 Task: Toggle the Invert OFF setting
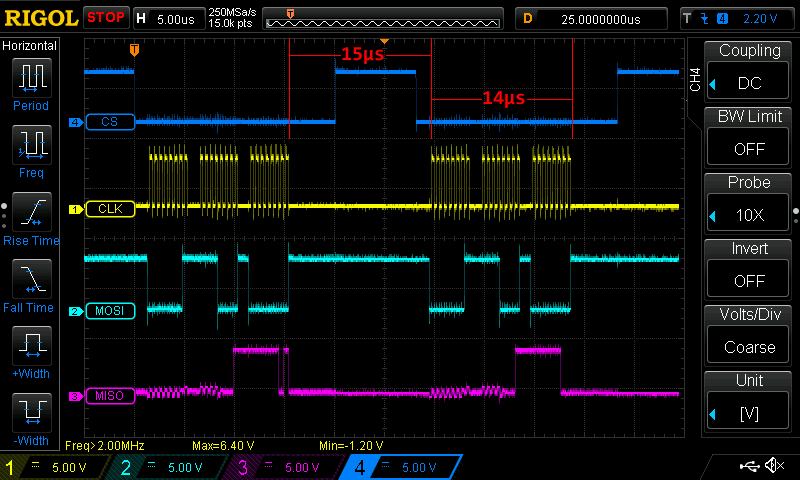[x=748, y=268]
